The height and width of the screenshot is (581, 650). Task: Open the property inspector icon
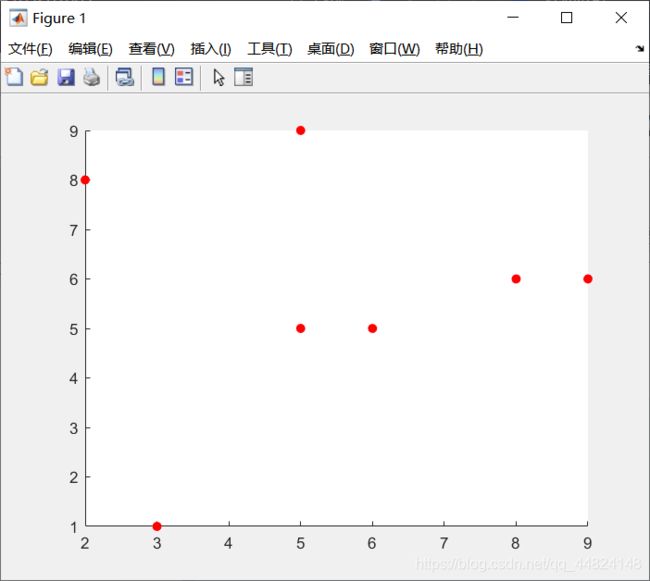click(243, 77)
